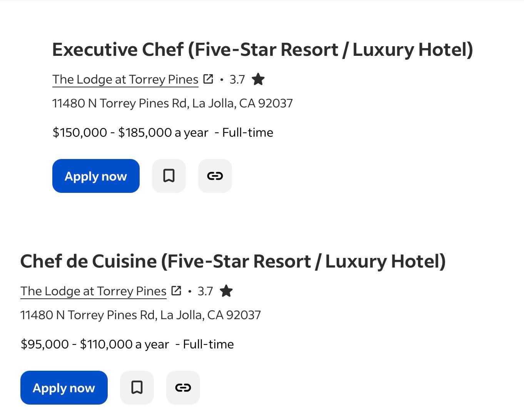Click the Executive Chef job title heading
This screenshot has height=420, width=524.
[x=262, y=50]
